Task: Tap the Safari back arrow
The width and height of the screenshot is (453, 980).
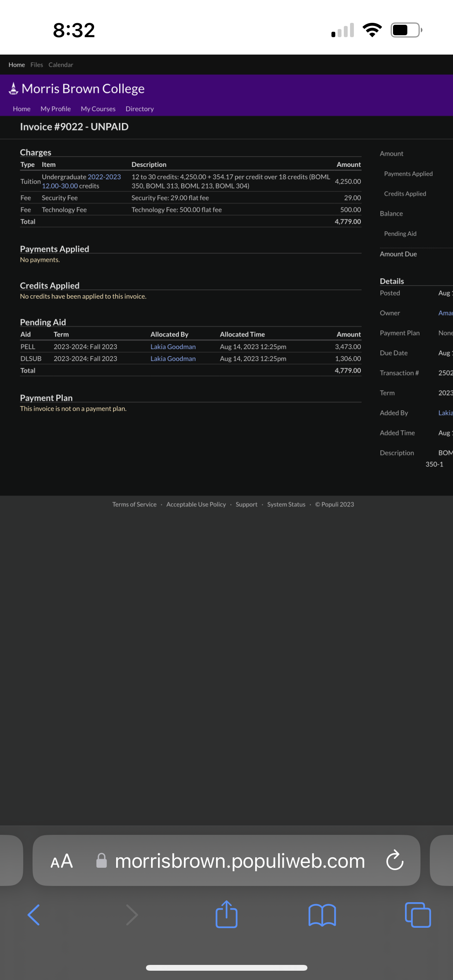Action: 34,915
